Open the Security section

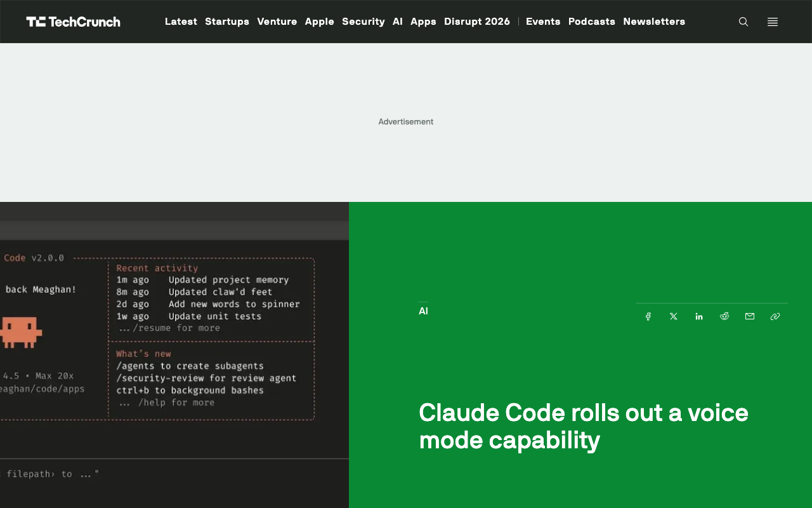[363, 22]
